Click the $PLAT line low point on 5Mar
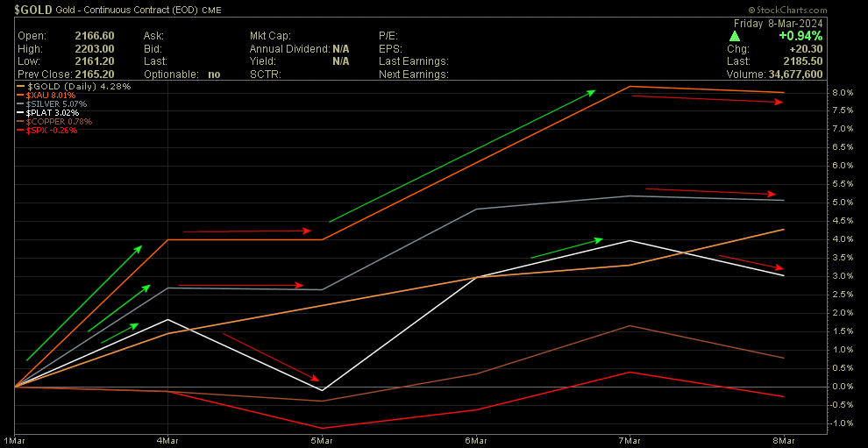 (x=322, y=390)
